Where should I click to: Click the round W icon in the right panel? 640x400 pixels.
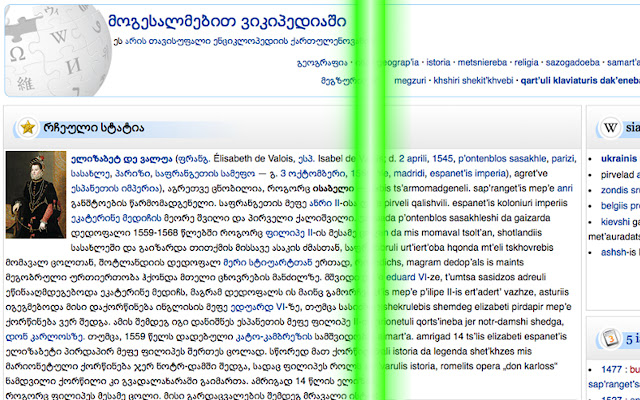pos(610,128)
